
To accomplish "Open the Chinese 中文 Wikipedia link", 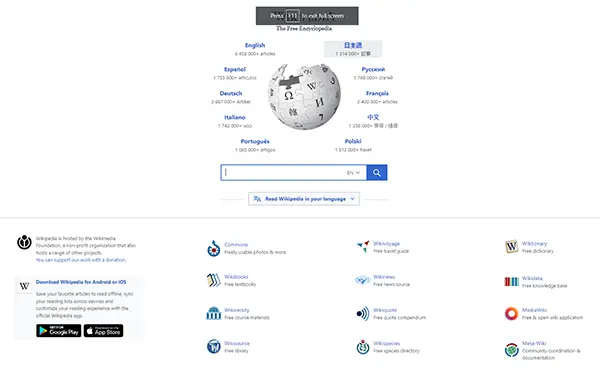I will click(x=373, y=117).
